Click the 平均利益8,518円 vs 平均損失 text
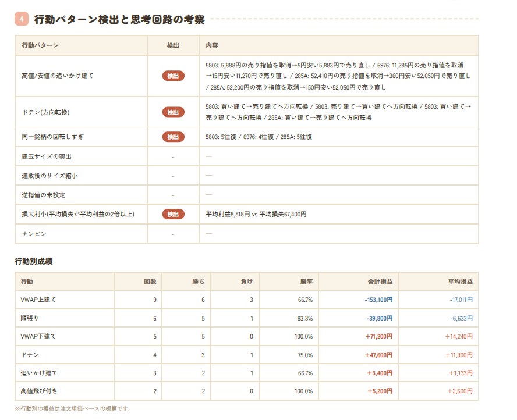 coord(256,214)
